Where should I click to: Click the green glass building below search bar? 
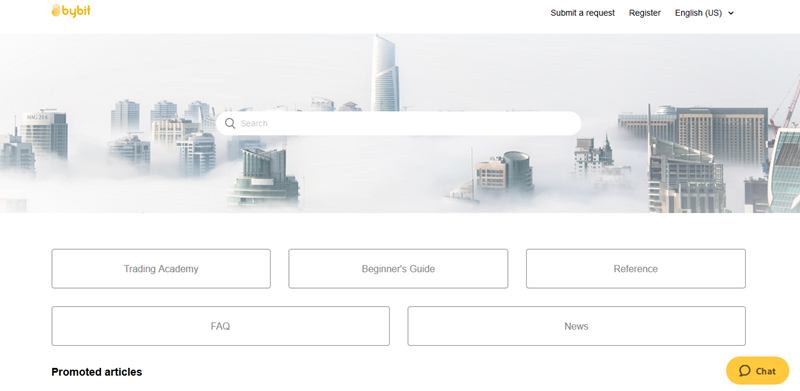263,177
